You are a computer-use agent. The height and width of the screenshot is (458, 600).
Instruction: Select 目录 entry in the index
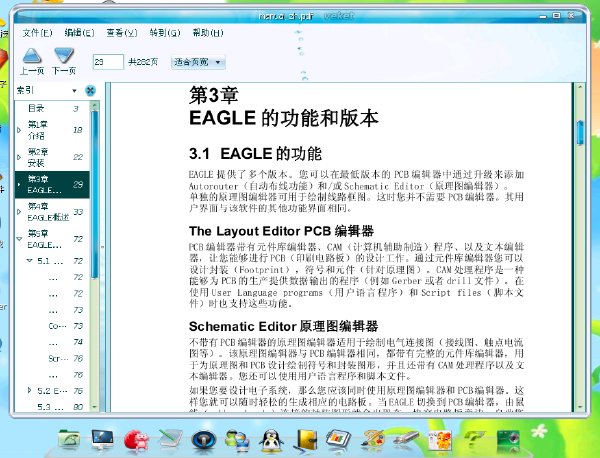click(x=52, y=108)
